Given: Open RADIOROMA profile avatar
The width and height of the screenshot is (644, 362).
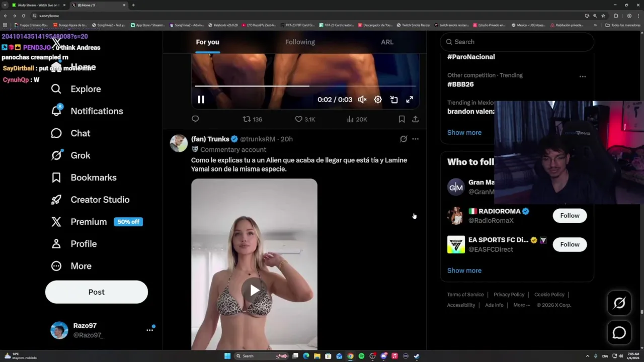Looking at the screenshot, I should pos(456,216).
